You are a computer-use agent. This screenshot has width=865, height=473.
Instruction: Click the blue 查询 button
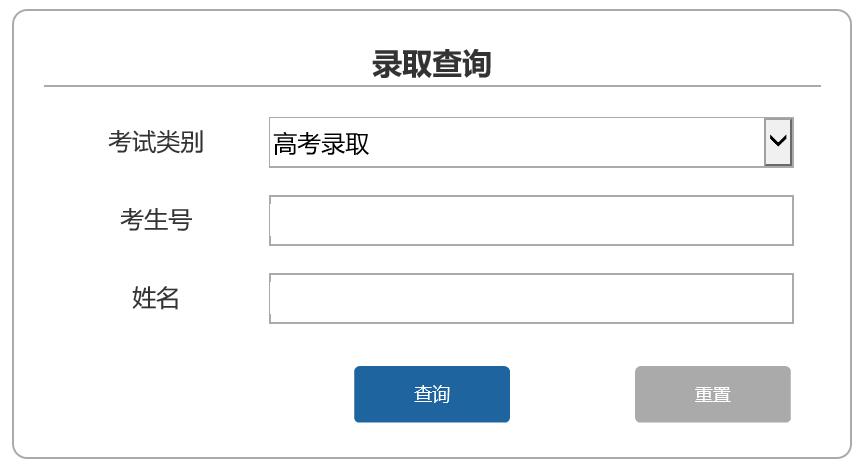[431, 394]
